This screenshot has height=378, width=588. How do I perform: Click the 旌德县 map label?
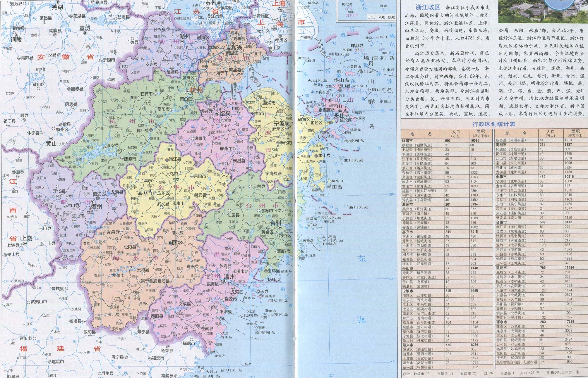77,89
